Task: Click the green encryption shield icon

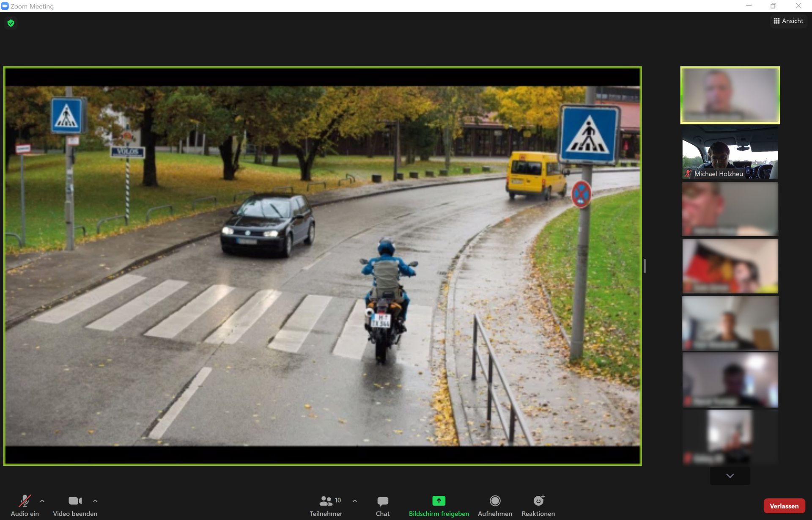Action: (x=11, y=23)
